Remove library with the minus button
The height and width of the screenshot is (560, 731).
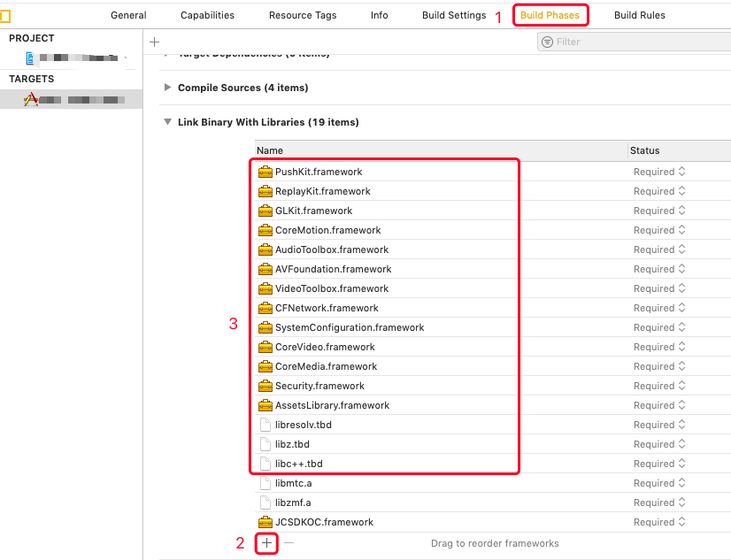289,543
